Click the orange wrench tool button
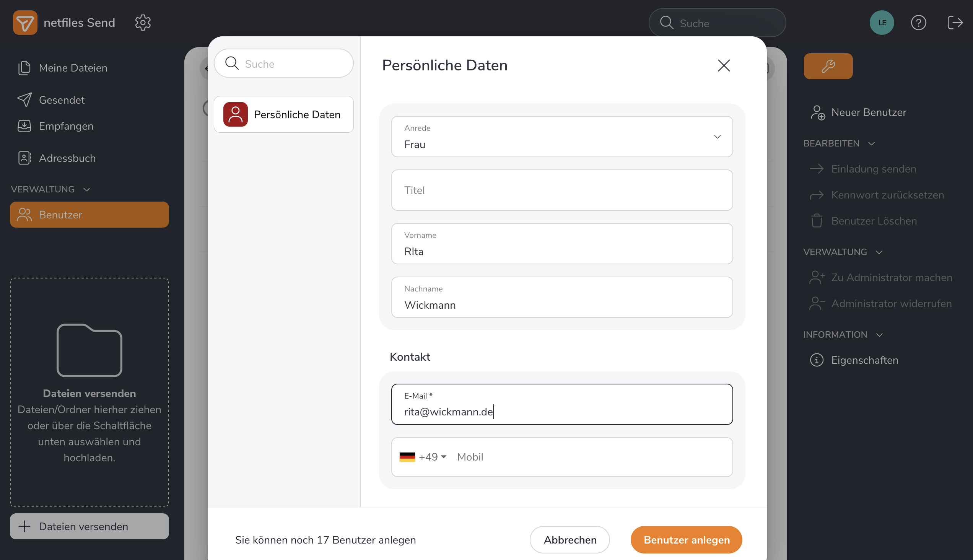The height and width of the screenshot is (560, 973). (828, 66)
